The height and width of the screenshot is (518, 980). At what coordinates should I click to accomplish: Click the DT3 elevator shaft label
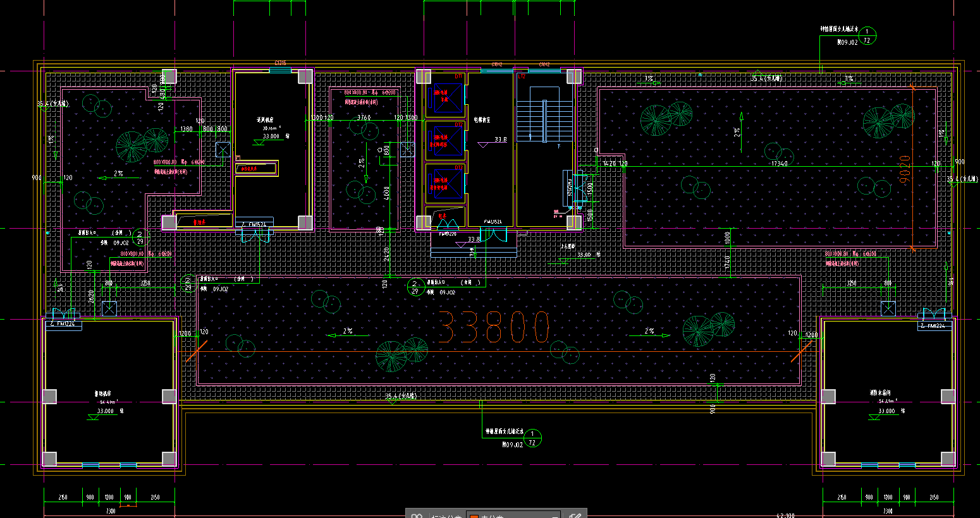459,167
